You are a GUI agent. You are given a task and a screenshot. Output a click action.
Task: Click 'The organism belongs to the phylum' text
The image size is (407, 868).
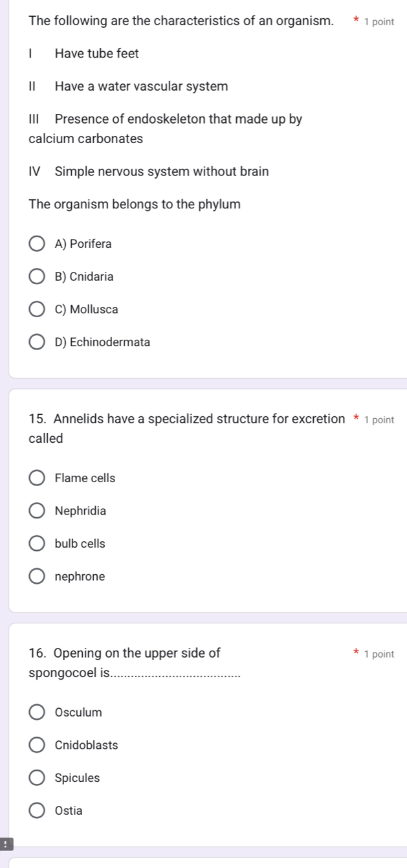click(135, 205)
